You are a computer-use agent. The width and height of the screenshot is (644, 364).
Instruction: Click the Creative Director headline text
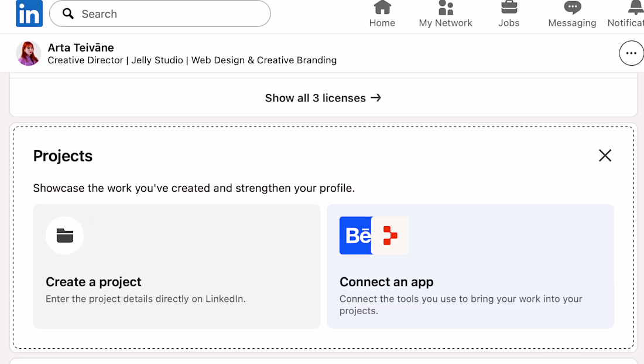192,60
